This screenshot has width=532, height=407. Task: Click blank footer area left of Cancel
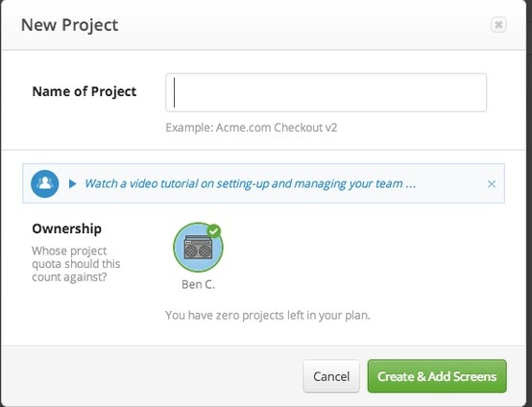[153, 376]
